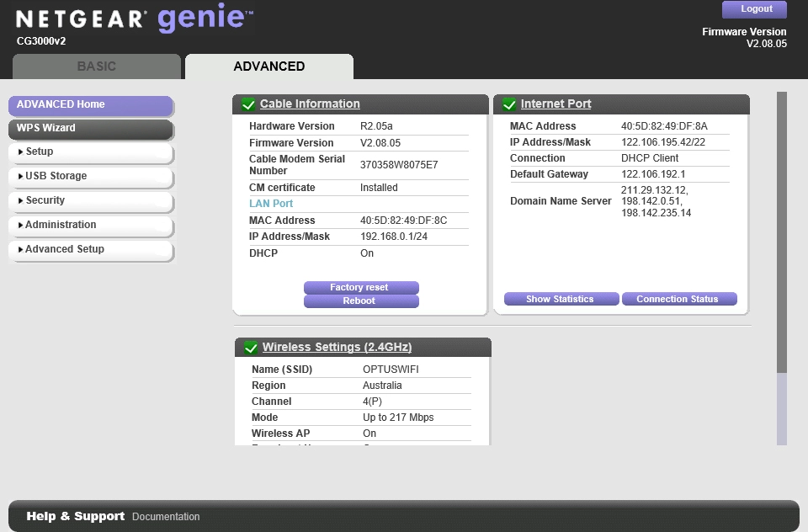This screenshot has height=532, width=808.
Task: Expand the Setup menu arrow
Action: pos(20,152)
